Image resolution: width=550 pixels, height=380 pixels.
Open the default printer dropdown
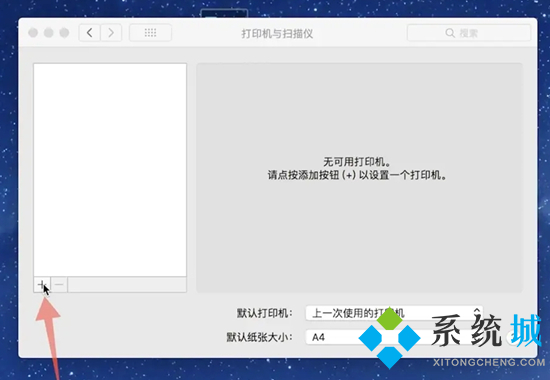[x=394, y=313]
